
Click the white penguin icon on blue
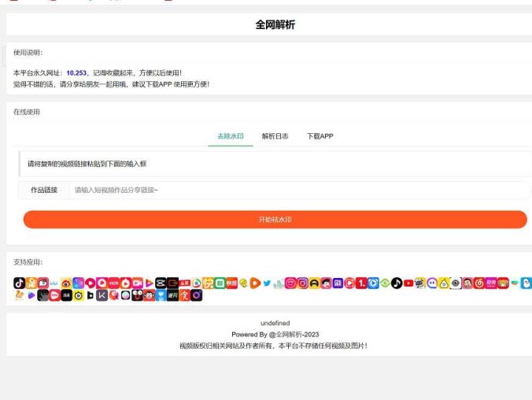(526, 283)
